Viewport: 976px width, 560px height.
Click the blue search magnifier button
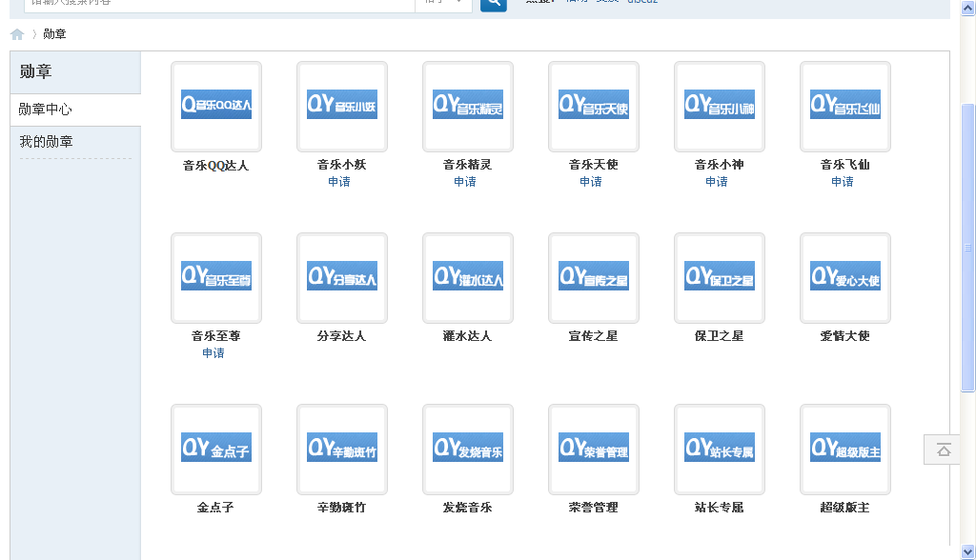pos(494,4)
